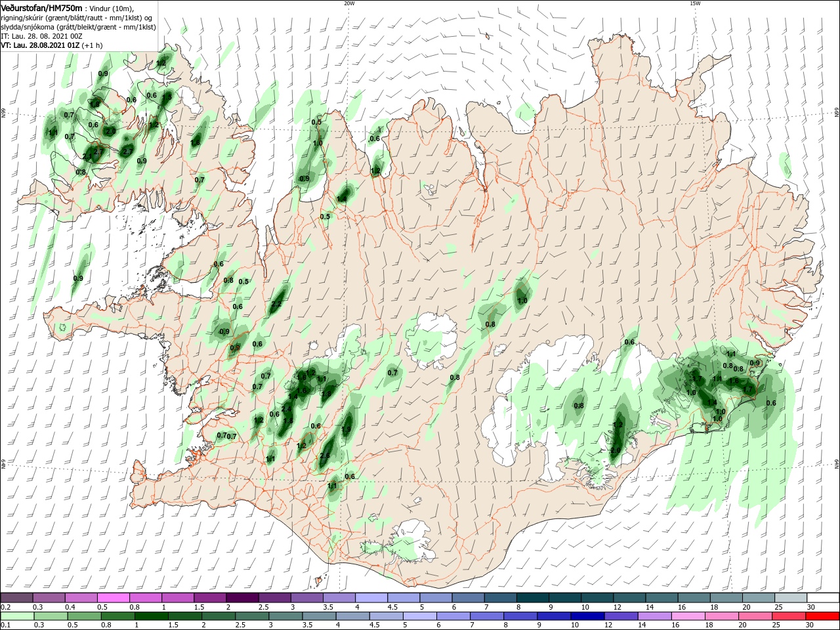This screenshot has width=840, height=630.
Task: Click the 'slydda/snjókoma' legend description line
Action: (78, 27)
